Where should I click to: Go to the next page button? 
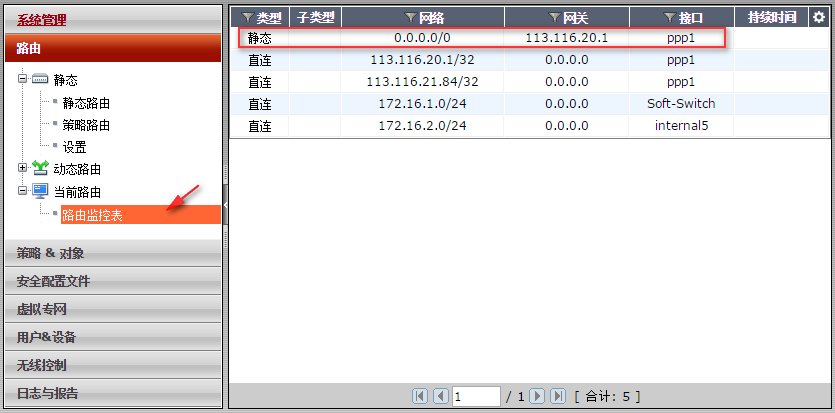pos(537,396)
